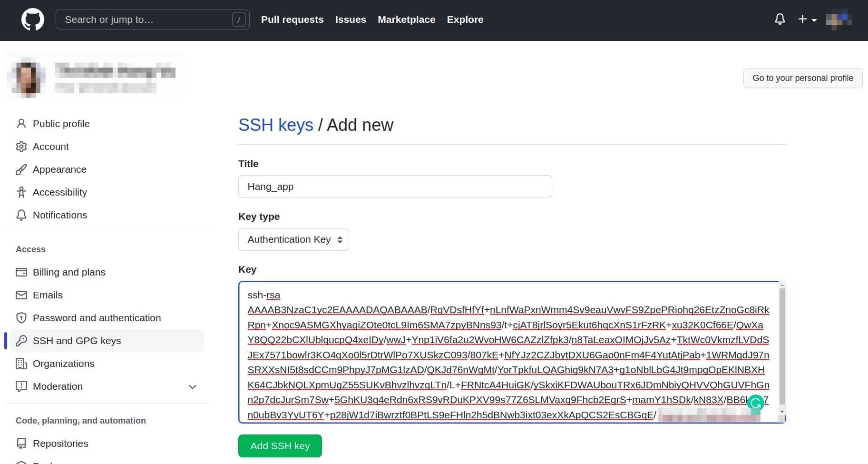Open the Marketplace menu item
This screenshot has height=464, width=868.
pos(406,20)
